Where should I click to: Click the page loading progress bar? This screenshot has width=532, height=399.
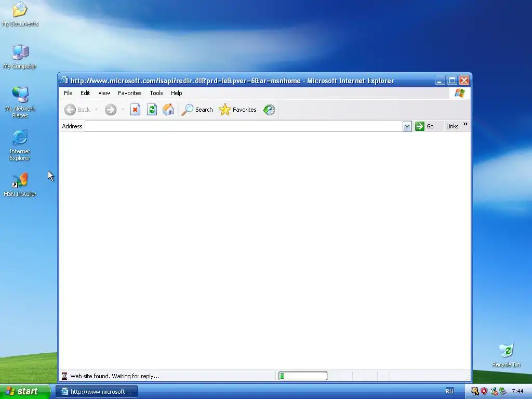(303, 376)
